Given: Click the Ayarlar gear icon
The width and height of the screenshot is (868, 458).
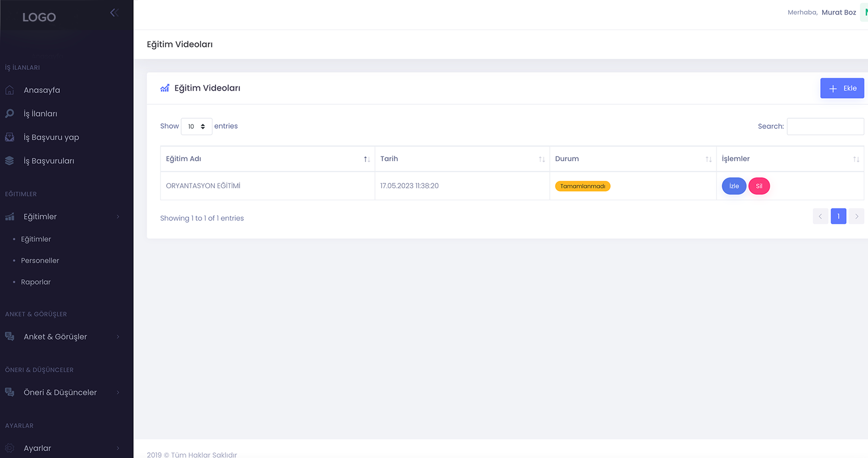Looking at the screenshot, I should (9, 448).
